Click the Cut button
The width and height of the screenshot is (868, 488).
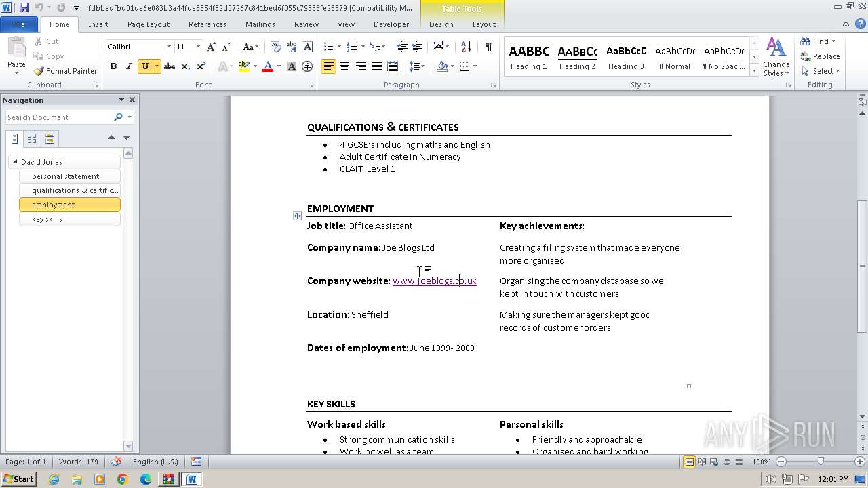pyautogui.click(x=47, y=41)
